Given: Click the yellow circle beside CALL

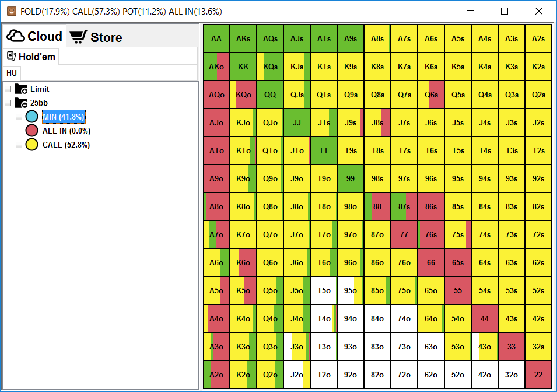Looking at the screenshot, I should click(x=31, y=145).
